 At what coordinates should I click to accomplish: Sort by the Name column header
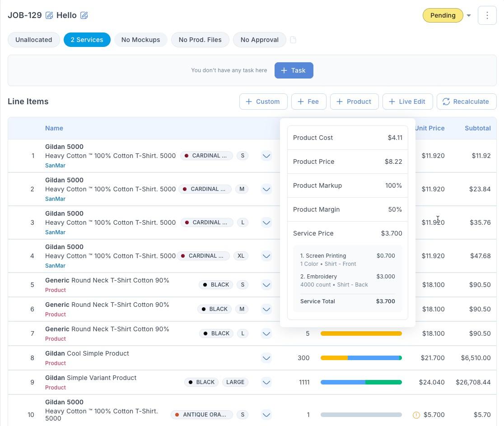coord(54,128)
